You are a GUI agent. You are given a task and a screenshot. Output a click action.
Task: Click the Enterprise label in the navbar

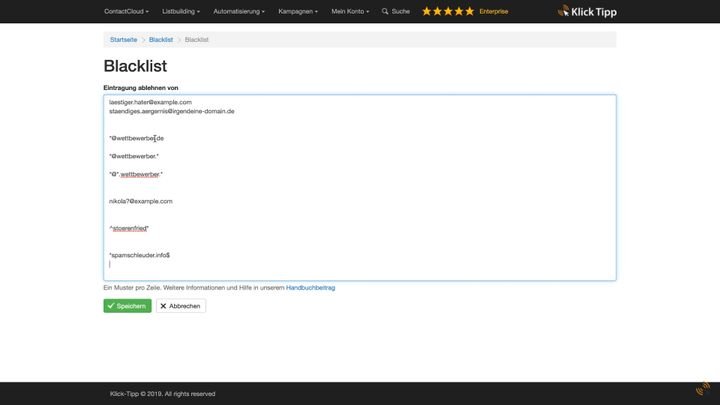point(494,11)
